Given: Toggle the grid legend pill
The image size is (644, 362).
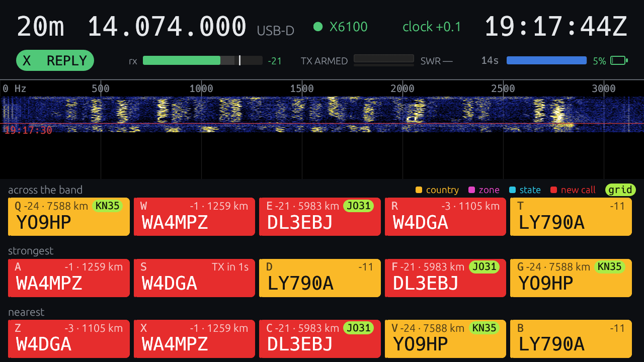Looking at the screenshot, I should point(620,190).
